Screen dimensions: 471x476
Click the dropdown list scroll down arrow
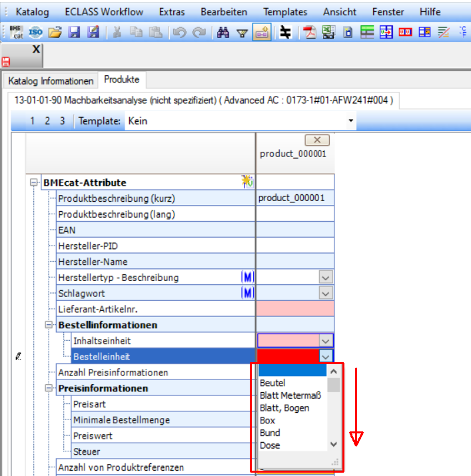click(x=334, y=445)
